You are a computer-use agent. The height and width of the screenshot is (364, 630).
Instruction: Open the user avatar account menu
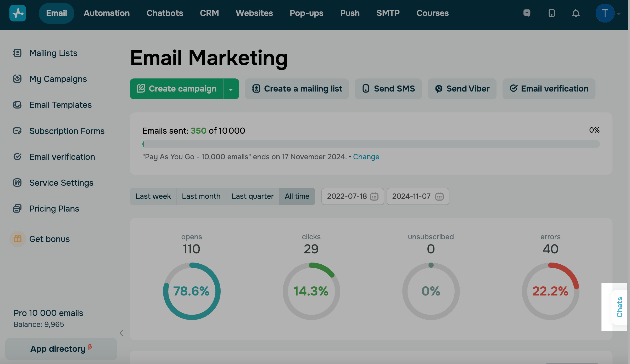605,13
